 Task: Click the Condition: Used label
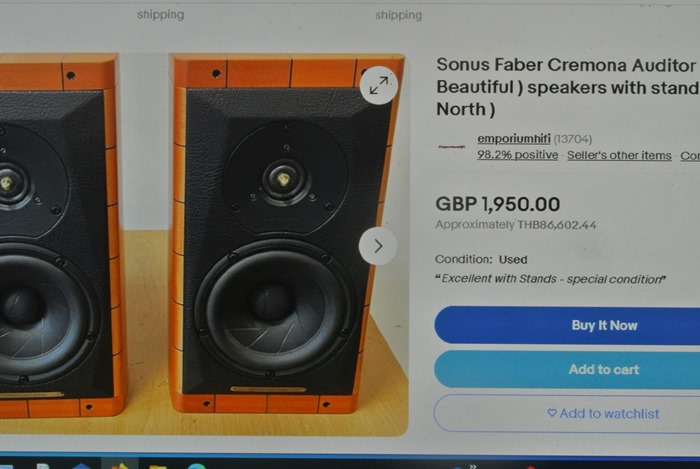pos(481,259)
